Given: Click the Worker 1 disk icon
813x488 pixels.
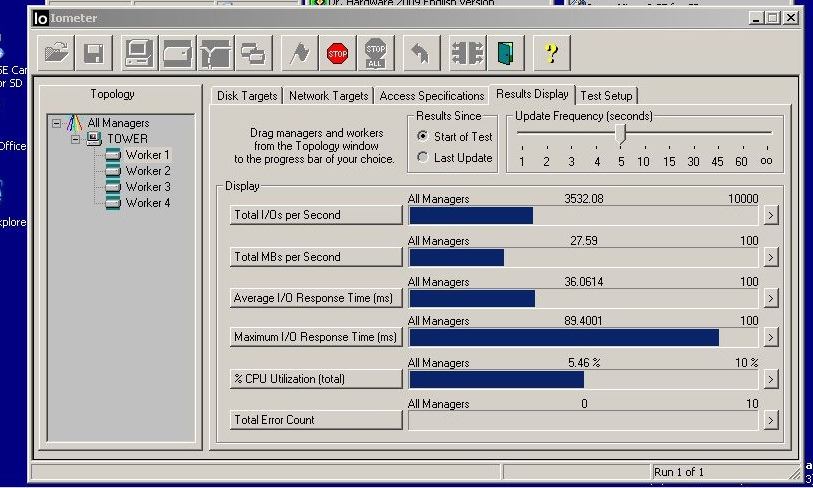Looking at the screenshot, I should [113, 155].
